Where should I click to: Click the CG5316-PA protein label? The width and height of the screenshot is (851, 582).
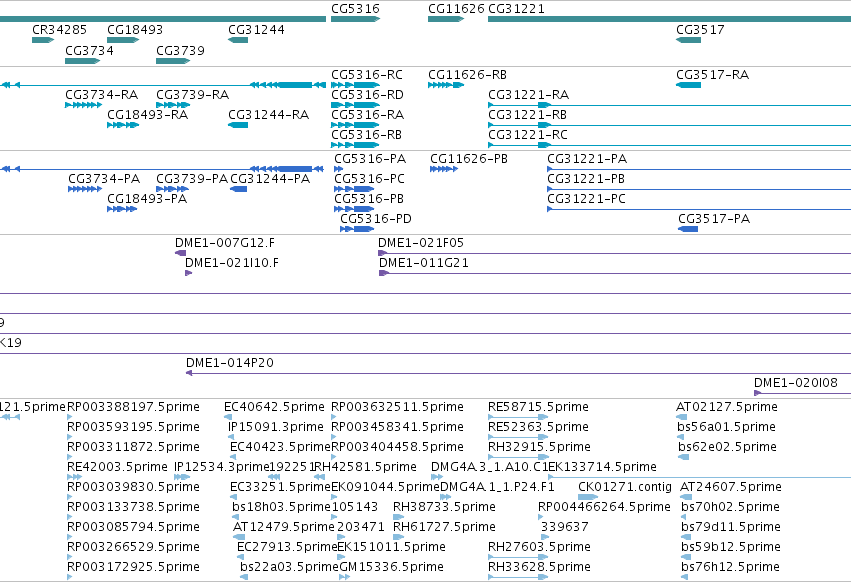point(370,159)
